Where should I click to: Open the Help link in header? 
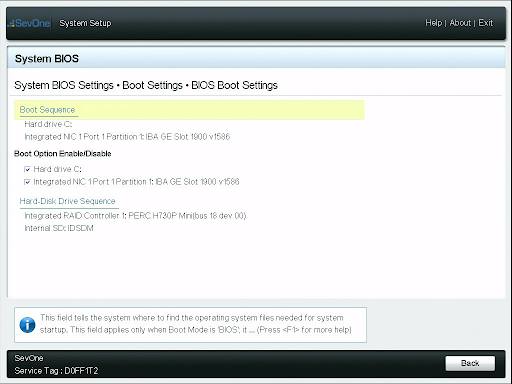pos(433,23)
